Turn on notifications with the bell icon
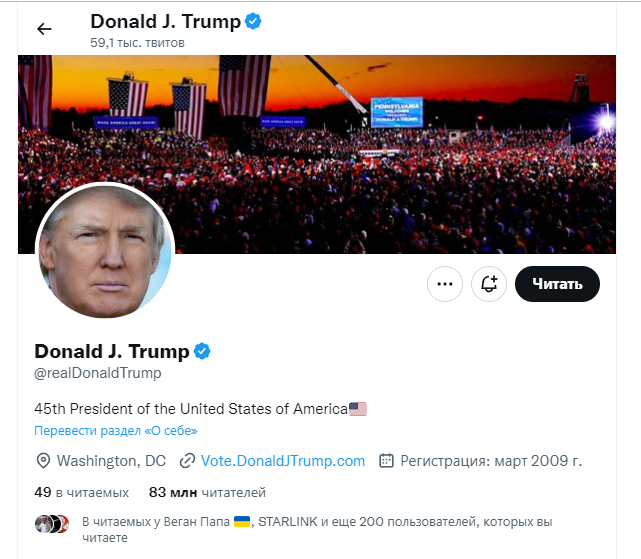Viewport: 641px width, 559px height. click(x=489, y=284)
